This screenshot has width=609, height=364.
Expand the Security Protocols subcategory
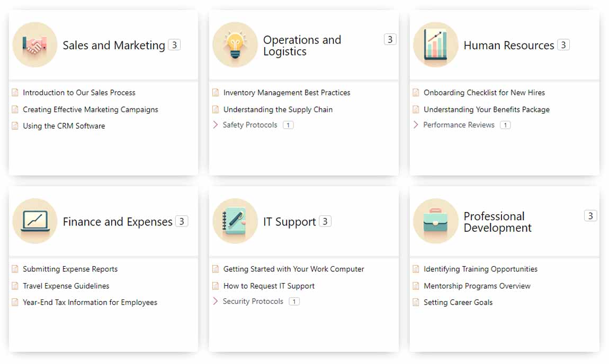click(x=216, y=301)
